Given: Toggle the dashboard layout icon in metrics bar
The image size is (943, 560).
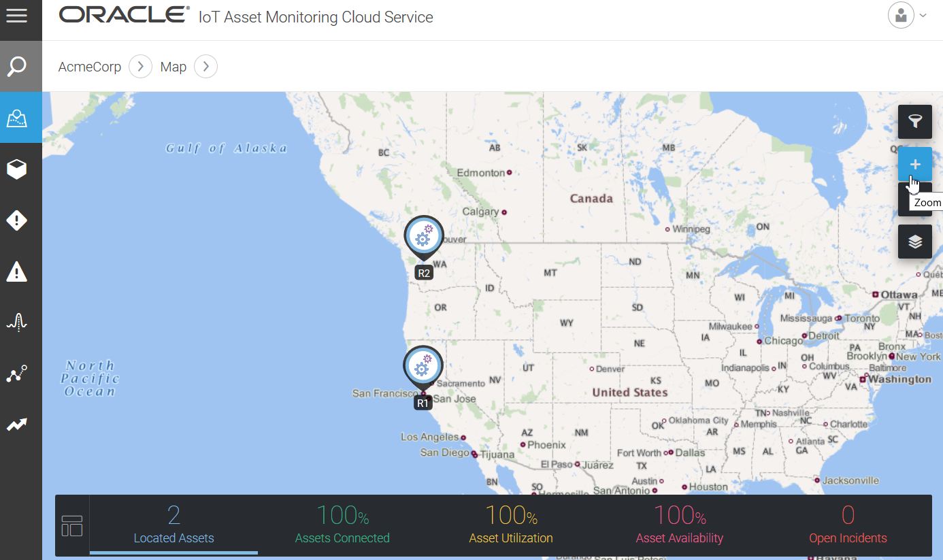Looking at the screenshot, I should [x=72, y=525].
